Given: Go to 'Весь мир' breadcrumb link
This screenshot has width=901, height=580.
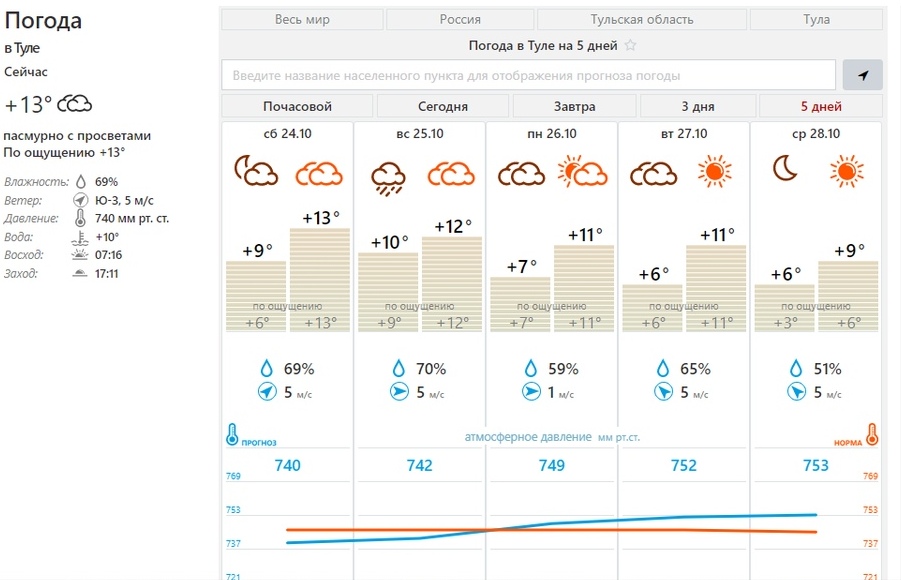Looking at the screenshot, I should [302, 19].
